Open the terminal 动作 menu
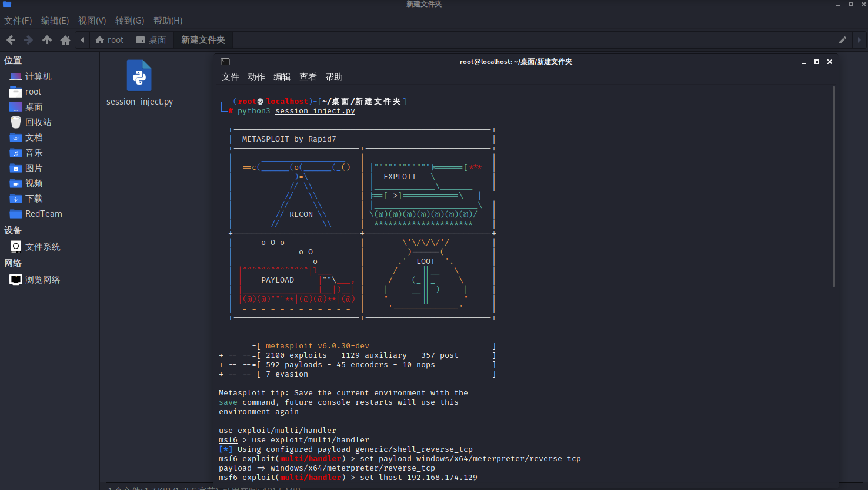Screen dimensions: 868x490 pyautogui.click(x=256, y=77)
